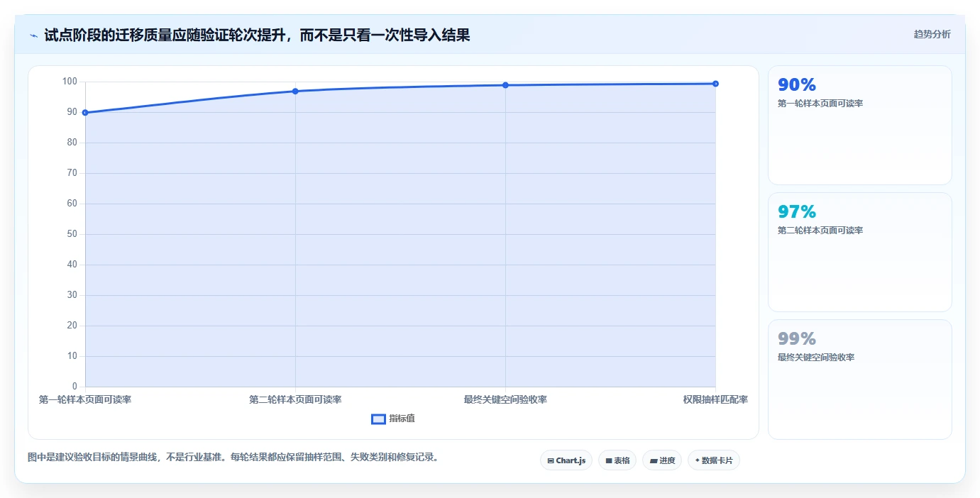Click the 99% stat card value
This screenshot has width=980, height=498.
point(796,339)
